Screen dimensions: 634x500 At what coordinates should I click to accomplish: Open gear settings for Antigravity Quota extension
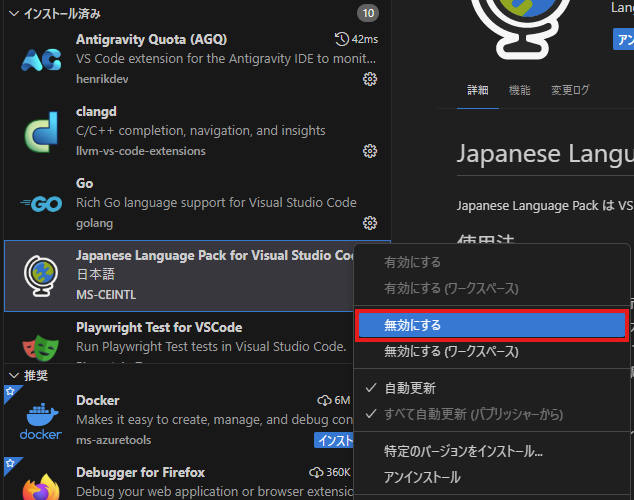tap(370, 79)
